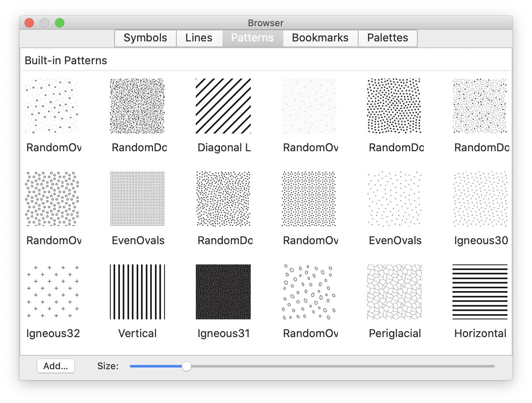Viewport: 532px width, 403px height.
Task: Click the Size label next to the slider
Action: click(x=107, y=366)
